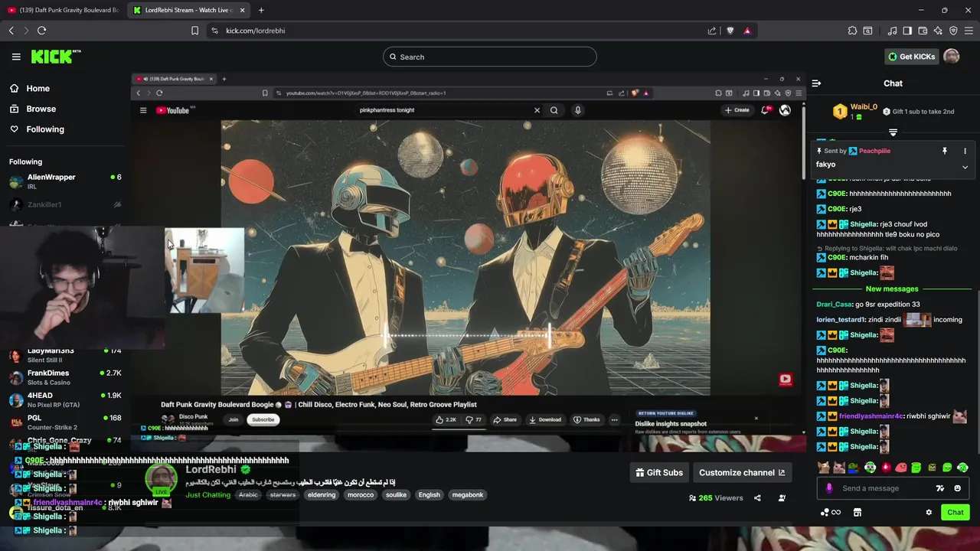Click the megabonk stream tag

click(467, 495)
